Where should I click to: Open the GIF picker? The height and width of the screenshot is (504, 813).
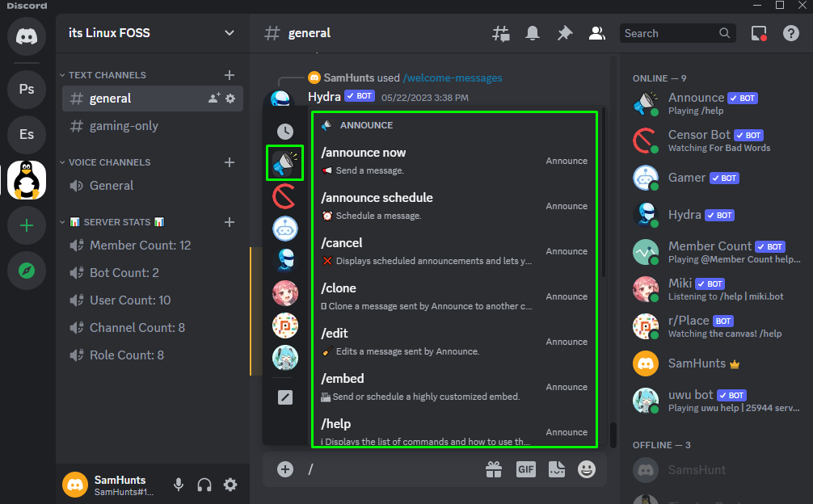coord(526,469)
